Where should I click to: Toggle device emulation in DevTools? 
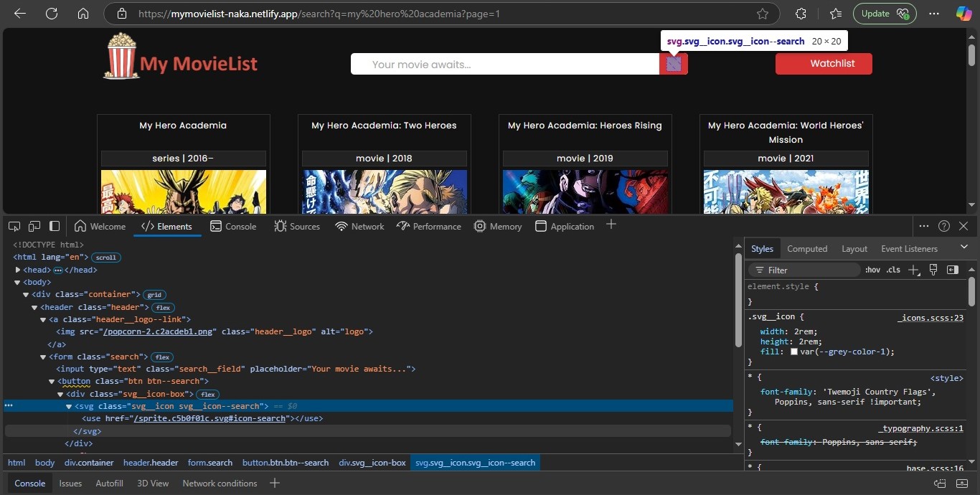pyautogui.click(x=34, y=226)
